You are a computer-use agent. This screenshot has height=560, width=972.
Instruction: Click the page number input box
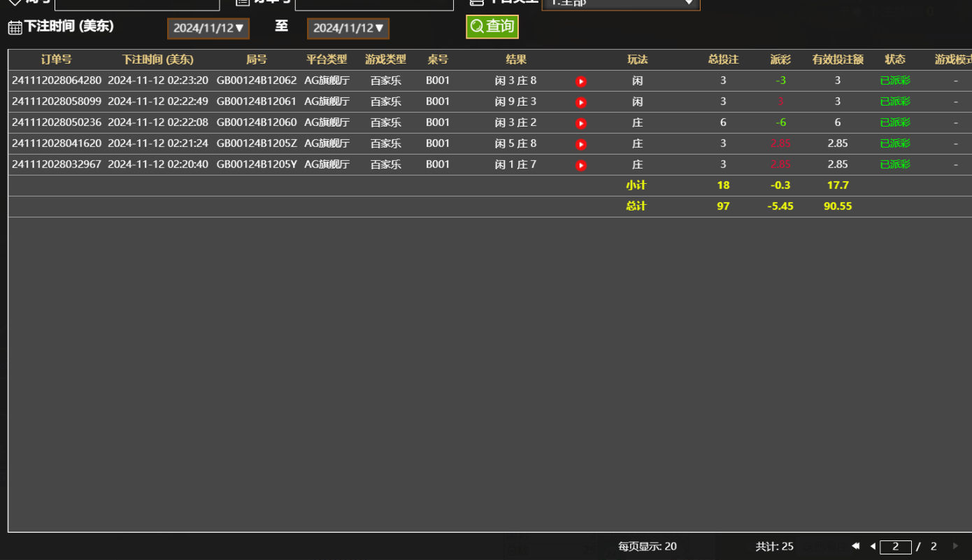click(x=895, y=547)
